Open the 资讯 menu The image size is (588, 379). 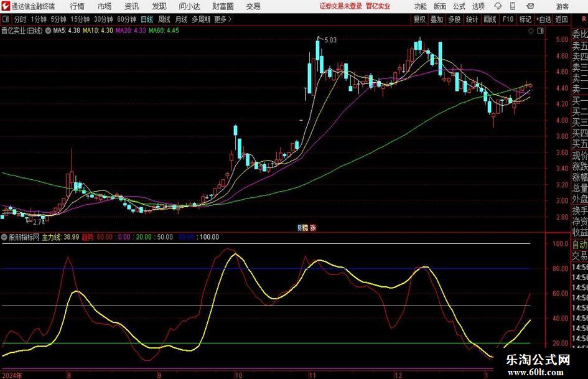[x=132, y=6]
